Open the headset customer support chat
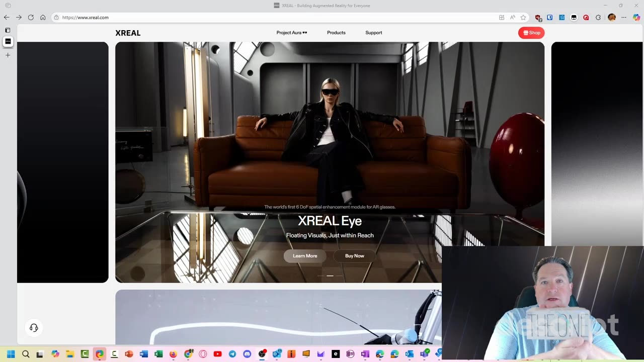This screenshot has height=362, width=644. 34,328
